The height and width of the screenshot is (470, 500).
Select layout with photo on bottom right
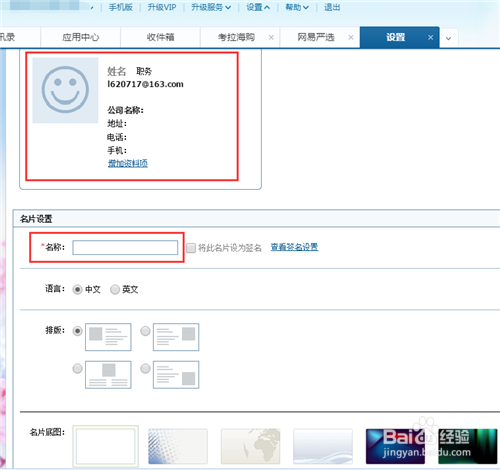[x=145, y=369]
